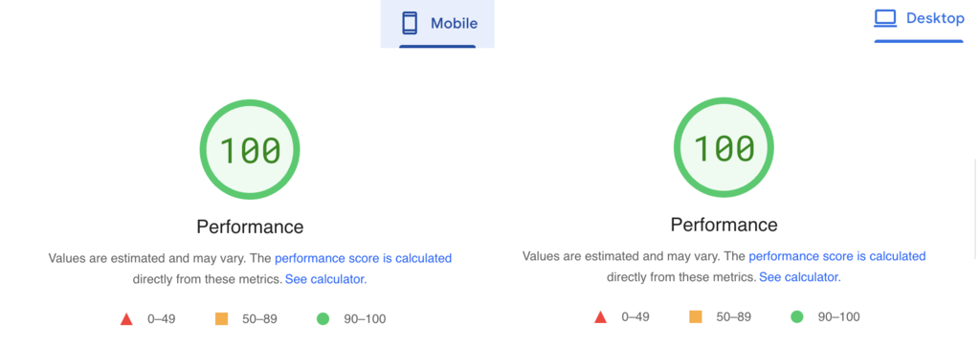
Task: Click orange square 50–89 icon in desktop legend
Action: coord(696,317)
